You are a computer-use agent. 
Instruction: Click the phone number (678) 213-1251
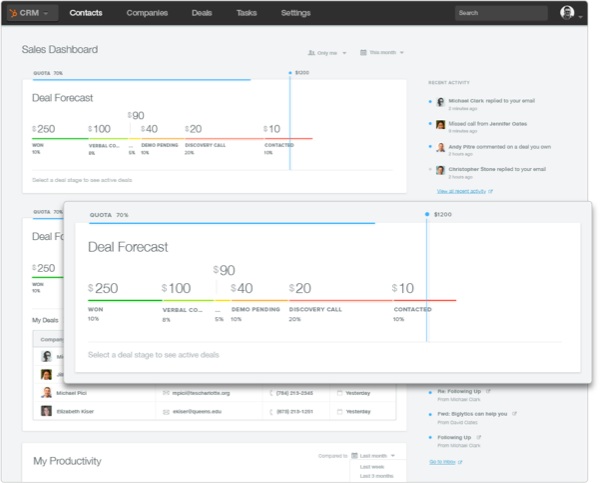(x=295, y=412)
